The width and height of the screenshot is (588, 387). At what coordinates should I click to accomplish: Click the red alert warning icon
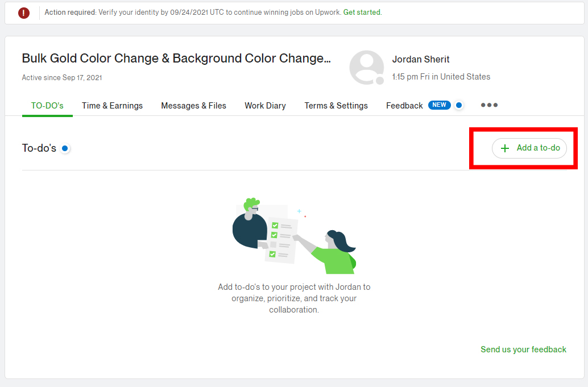point(24,13)
